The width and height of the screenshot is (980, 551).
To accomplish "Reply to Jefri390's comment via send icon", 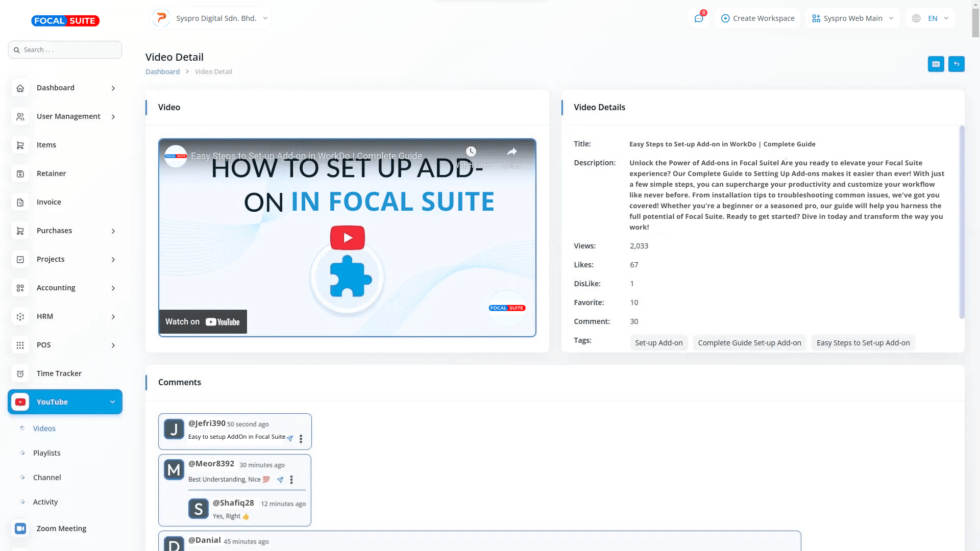I will tap(290, 438).
